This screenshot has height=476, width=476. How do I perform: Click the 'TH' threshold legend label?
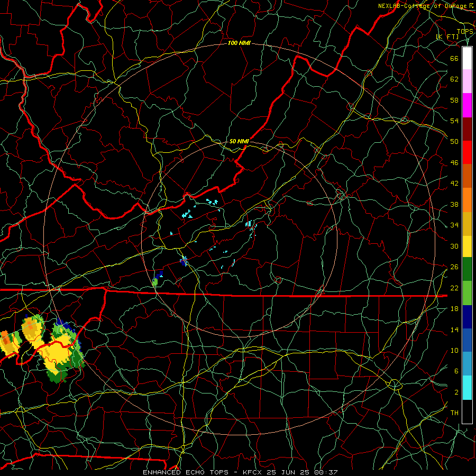coord(454,413)
